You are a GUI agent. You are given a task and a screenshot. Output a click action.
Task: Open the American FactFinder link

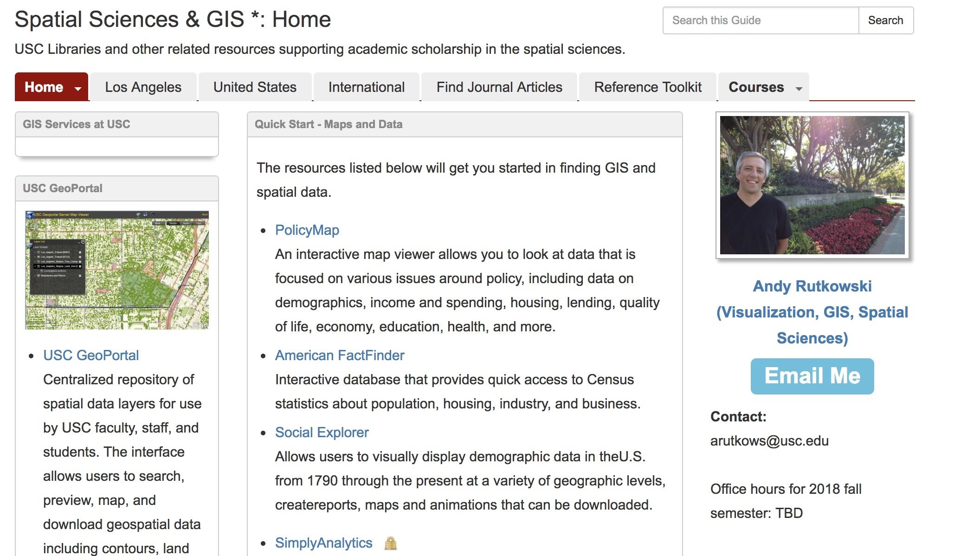point(339,356)
